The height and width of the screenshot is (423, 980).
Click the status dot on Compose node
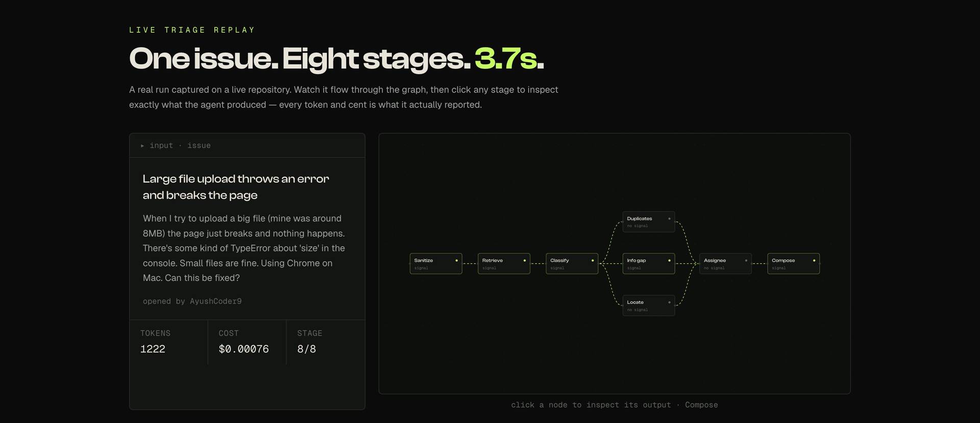[814, 260]
